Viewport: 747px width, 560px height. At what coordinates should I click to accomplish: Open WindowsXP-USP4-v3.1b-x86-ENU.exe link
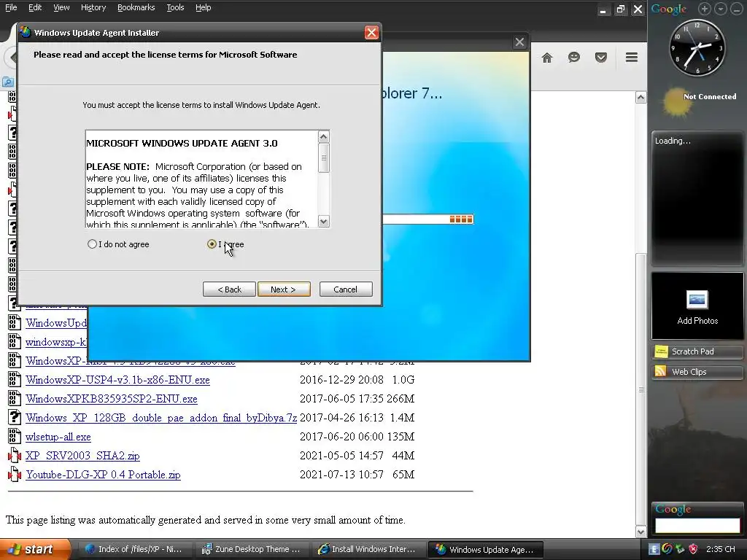click(117, 380)
